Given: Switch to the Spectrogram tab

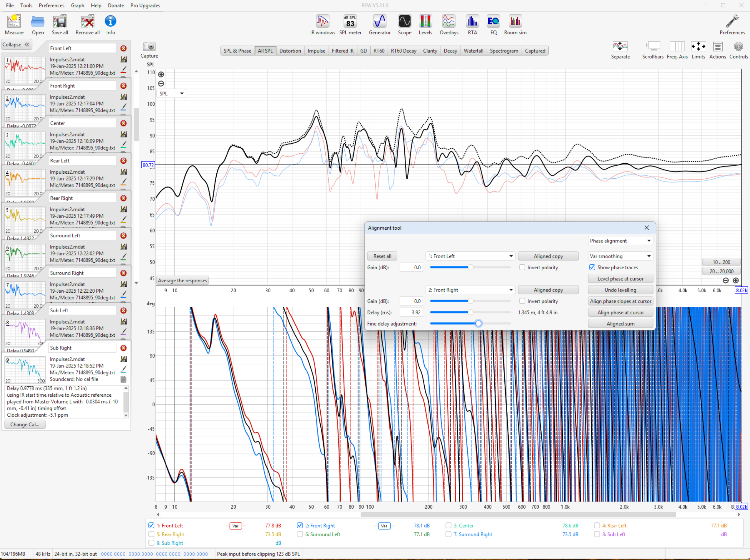Looking at the screenshot, I should click(504, 51).
